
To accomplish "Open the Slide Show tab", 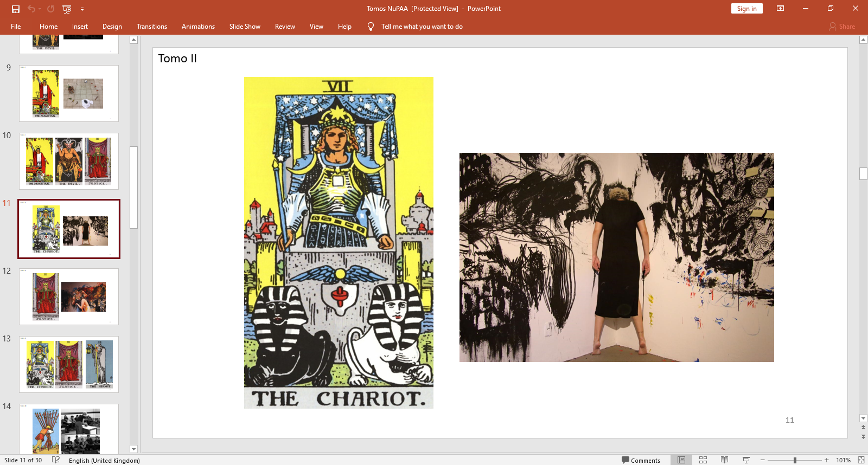I will [x=244, y=27].
